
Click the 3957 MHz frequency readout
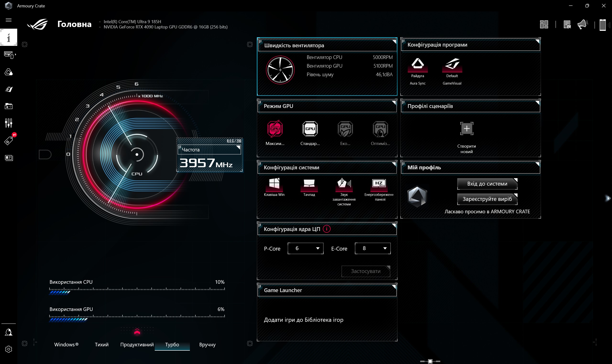[x=206, y=163]
